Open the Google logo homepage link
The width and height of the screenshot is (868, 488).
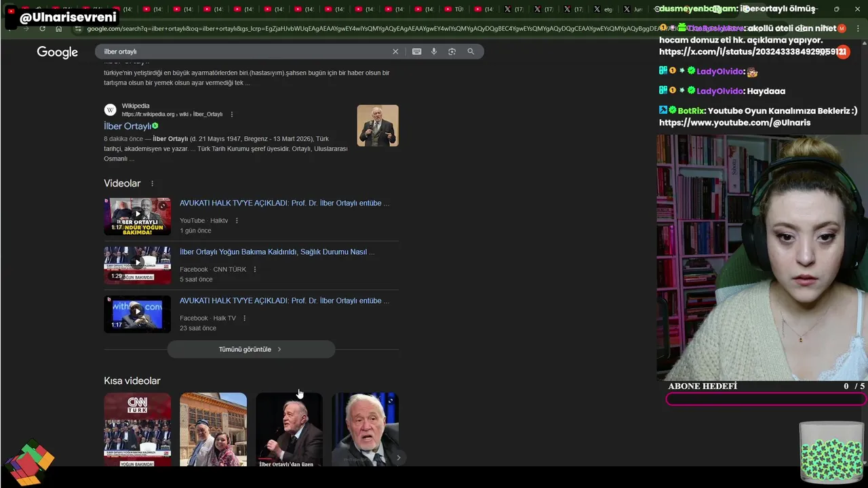(x=57, y=52)
